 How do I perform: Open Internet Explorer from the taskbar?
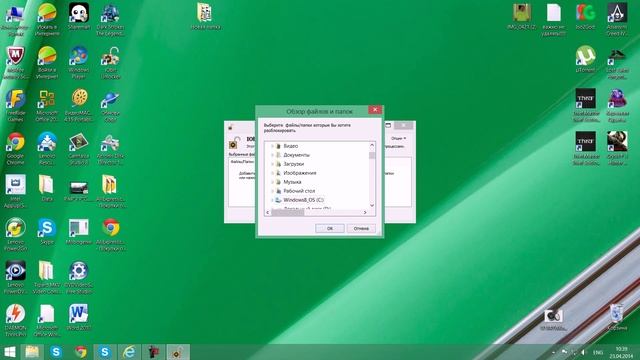click(x=129, y=352)
